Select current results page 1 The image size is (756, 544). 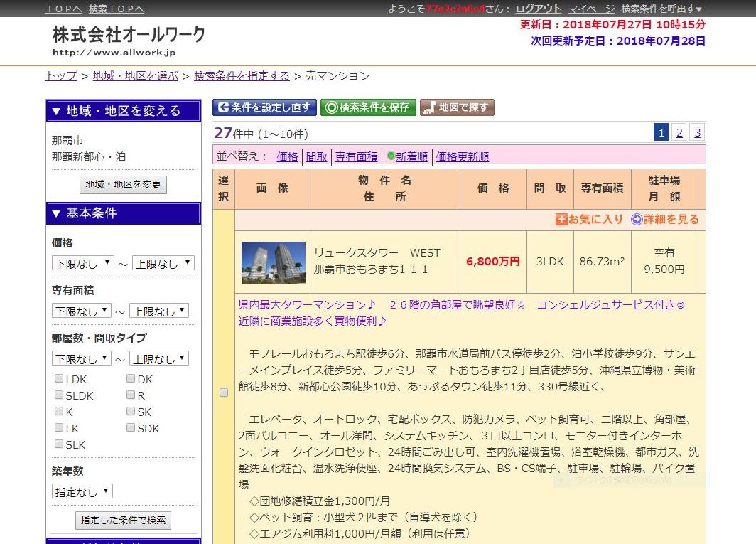661,132
